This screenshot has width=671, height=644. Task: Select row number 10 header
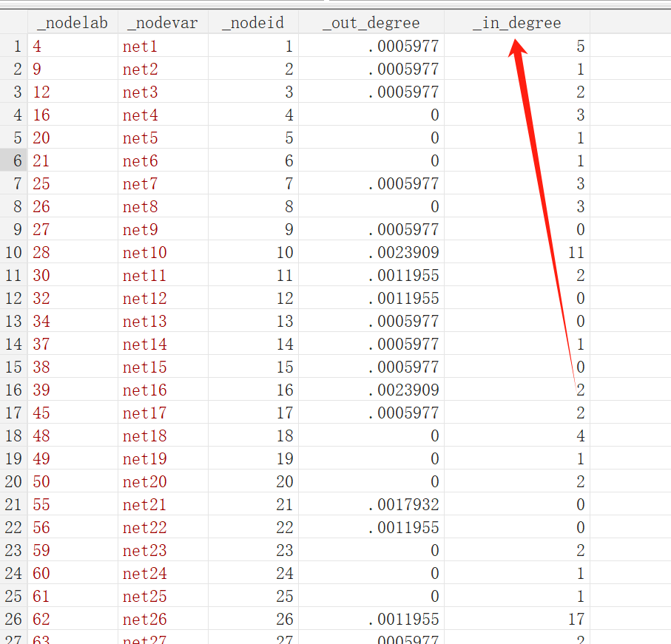[14, 252]
